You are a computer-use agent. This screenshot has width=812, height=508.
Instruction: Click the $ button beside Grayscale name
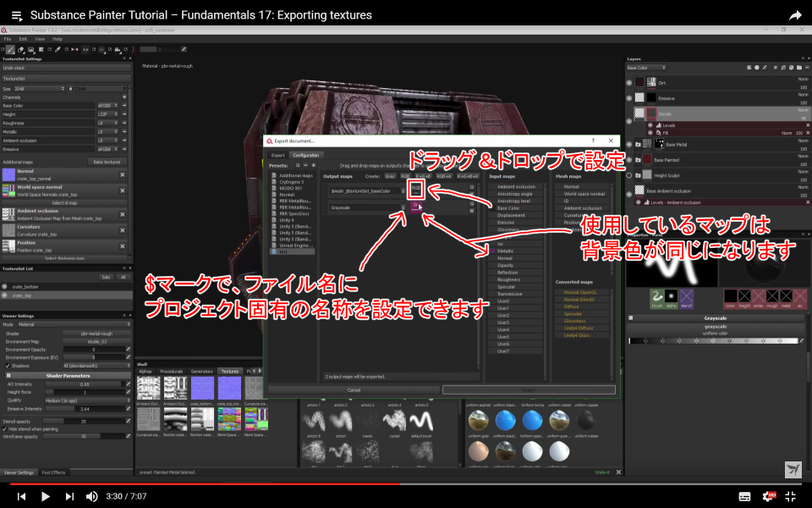(403, 207)
